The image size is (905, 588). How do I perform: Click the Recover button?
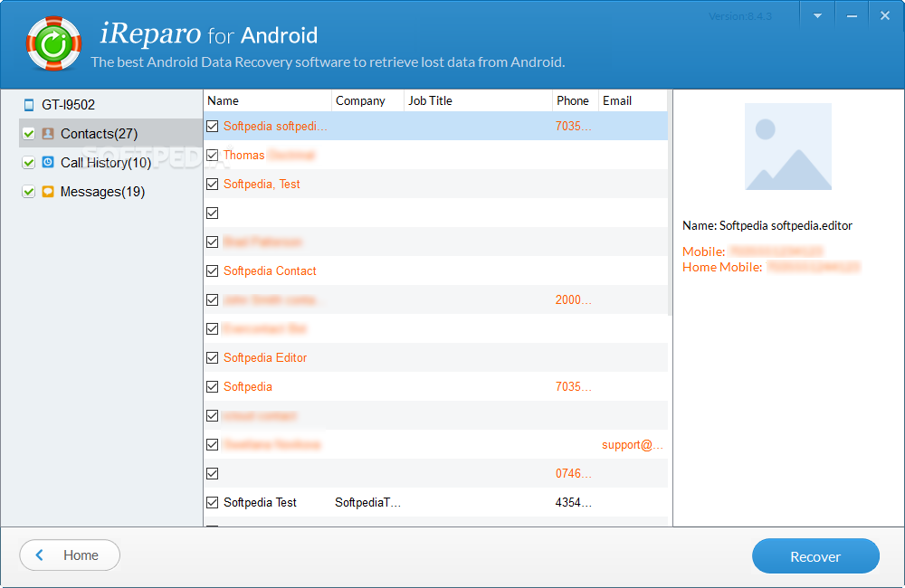[x=815, y=556]
